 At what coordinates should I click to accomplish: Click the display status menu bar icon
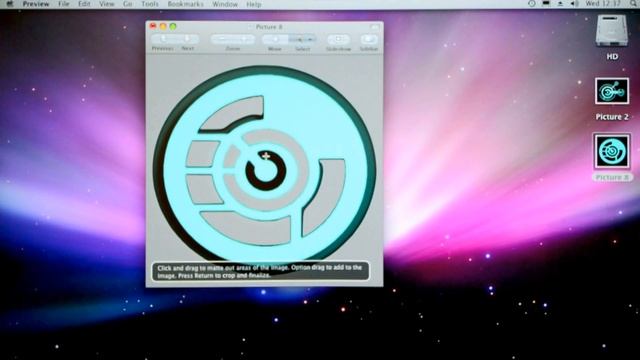(546, 4)
